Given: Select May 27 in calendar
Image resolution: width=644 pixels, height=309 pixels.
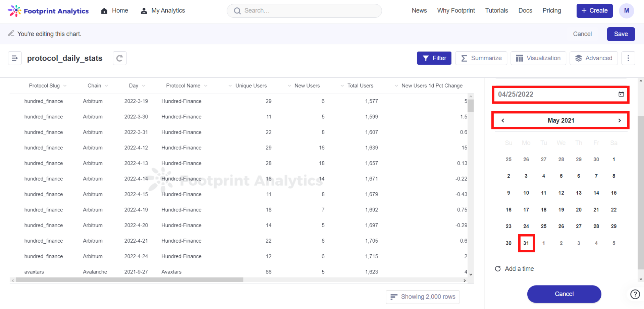Looking at the screenshot, I should 579,227.
